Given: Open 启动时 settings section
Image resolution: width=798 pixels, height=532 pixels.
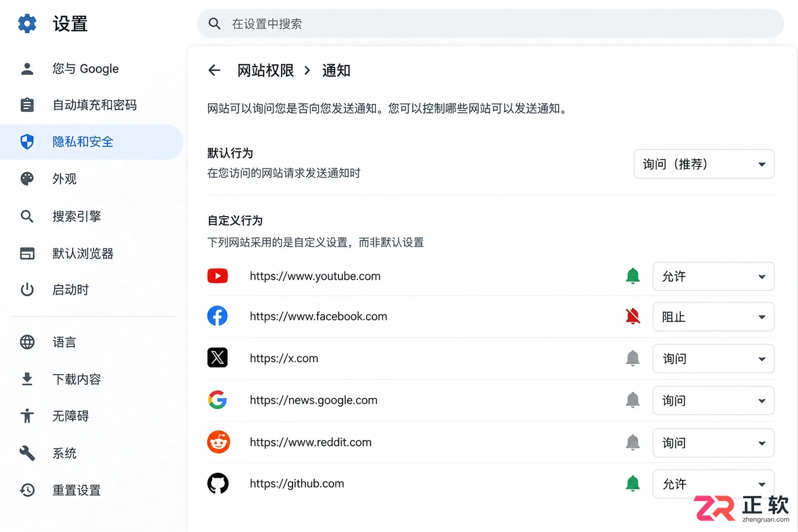Looking at the screenshot, I should click(x=91, y=290).
